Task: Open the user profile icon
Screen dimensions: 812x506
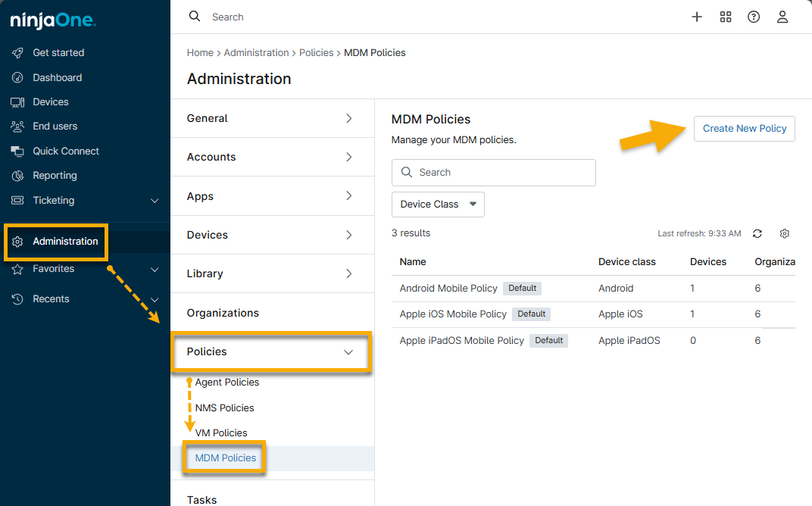Action: [782, 17]
